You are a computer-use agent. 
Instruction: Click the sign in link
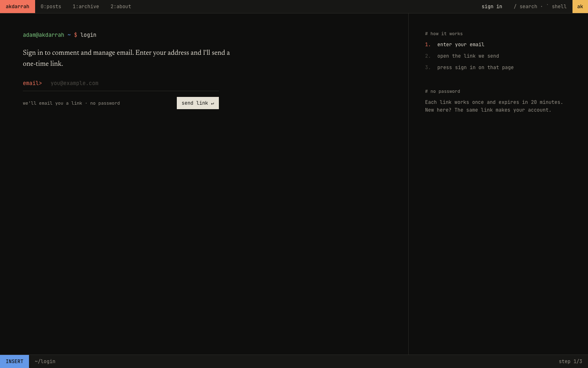492,7
